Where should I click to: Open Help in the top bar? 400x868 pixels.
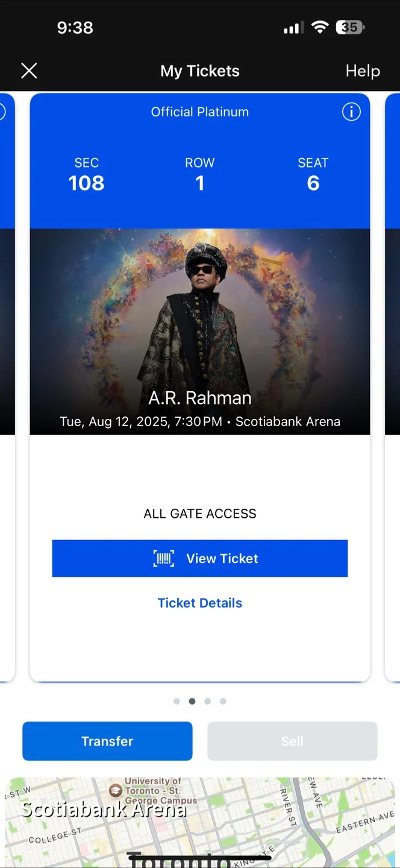(x=363, y=71)
